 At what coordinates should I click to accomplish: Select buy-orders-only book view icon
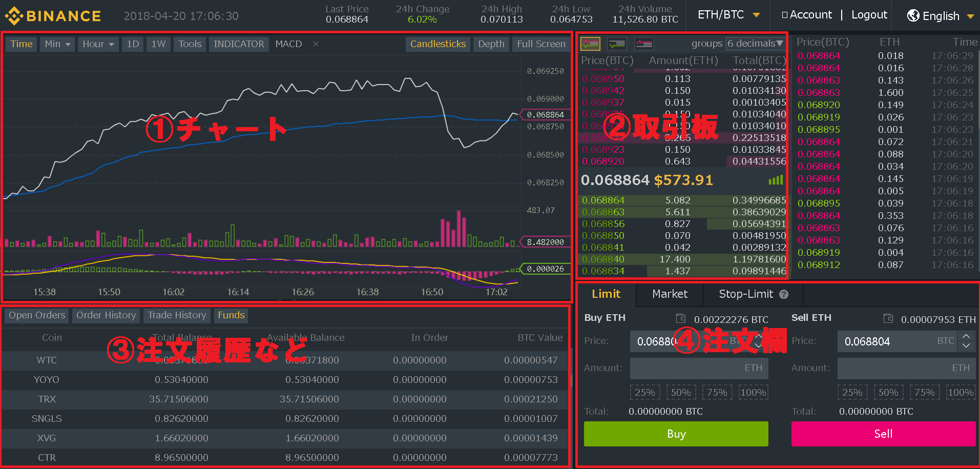pyautogui.click(x=617, y=44)
